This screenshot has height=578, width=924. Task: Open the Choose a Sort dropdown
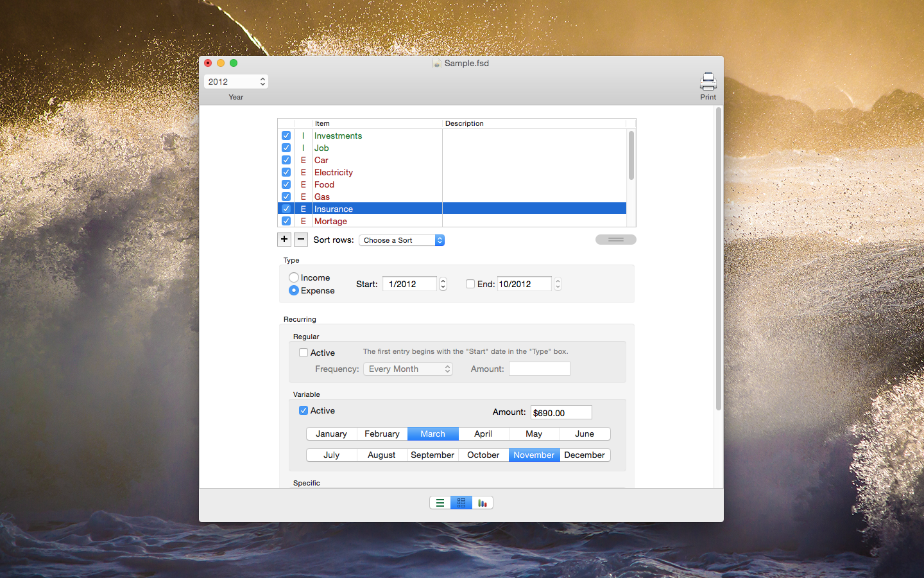point(402,240)
